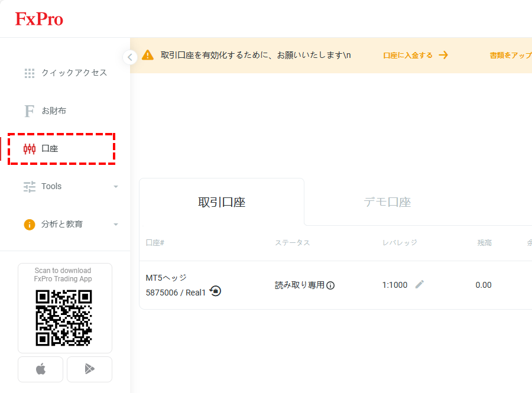Click the password reset icon beside Real1
The image size is (532, 393).
215,291
